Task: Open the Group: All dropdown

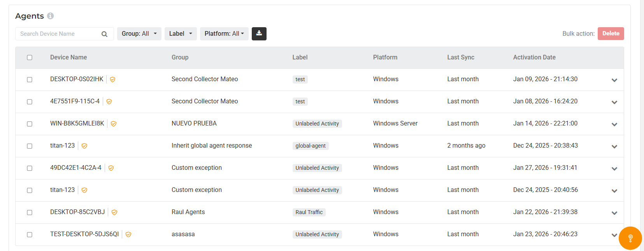Action: tap(139, 34)
